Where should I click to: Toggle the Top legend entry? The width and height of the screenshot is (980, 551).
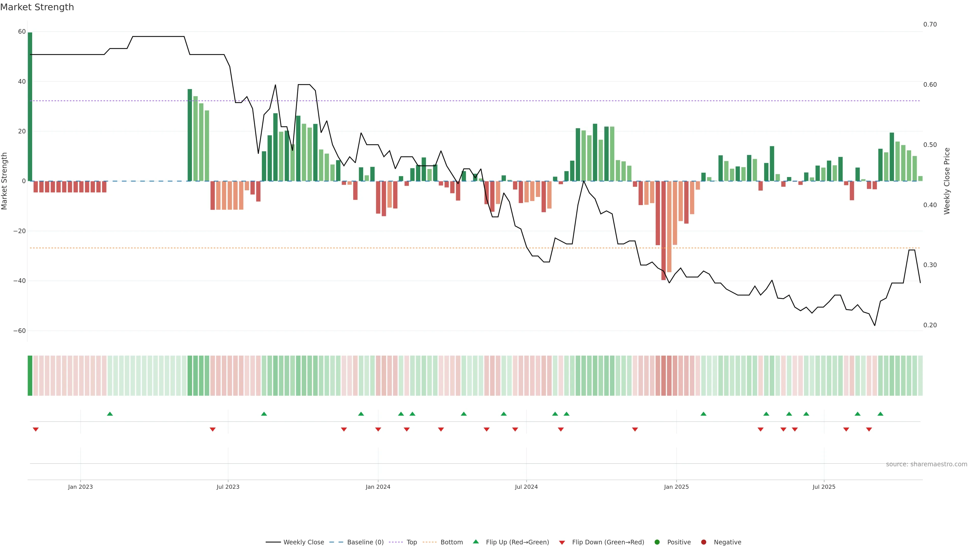(x=411, y=542)
